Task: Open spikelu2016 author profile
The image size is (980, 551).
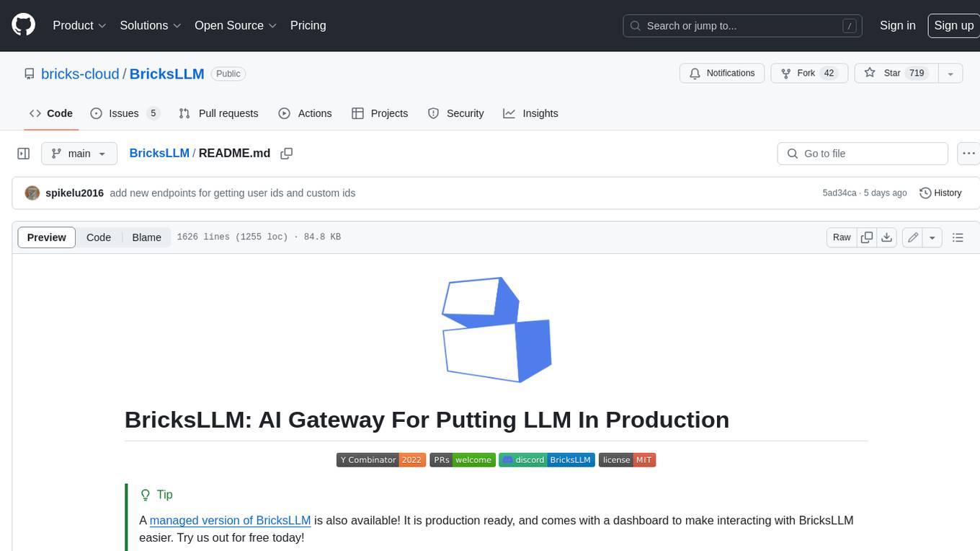Action: pyautogui.click(x=74, y=193)
